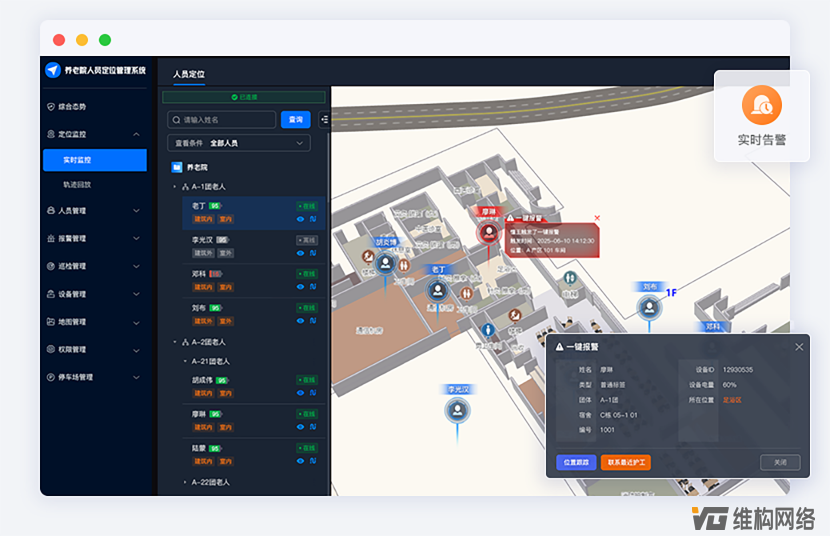Toggle the eye visibility icon for 老丁
The image size is (830, 536).
[300, 219]
